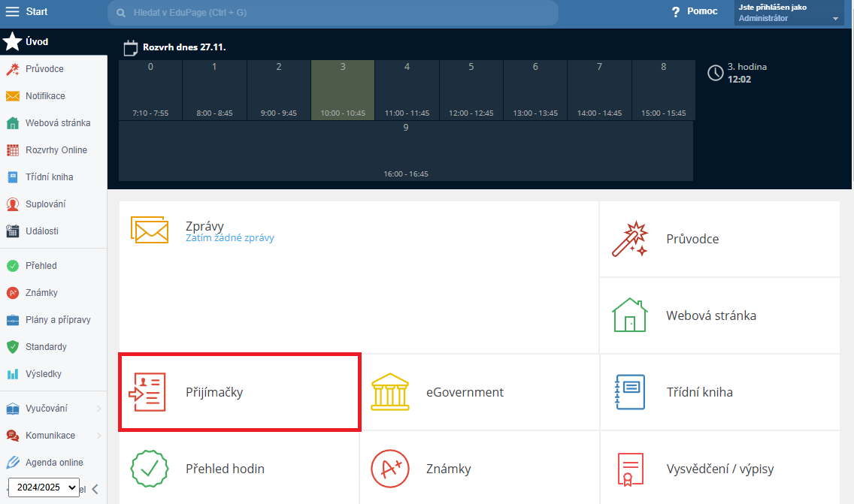The height and width of the screenshot is (504, 854).
Task: Click the magic wand Průvodce tile icon
Action: click(630, 239)
